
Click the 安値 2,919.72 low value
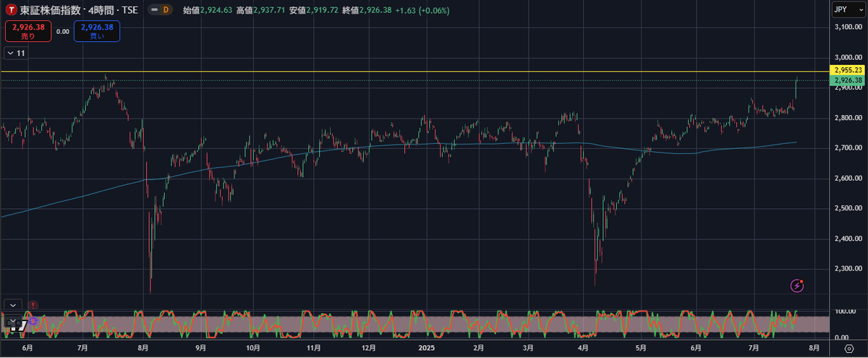pyautogui.click(x=313, y=10)
